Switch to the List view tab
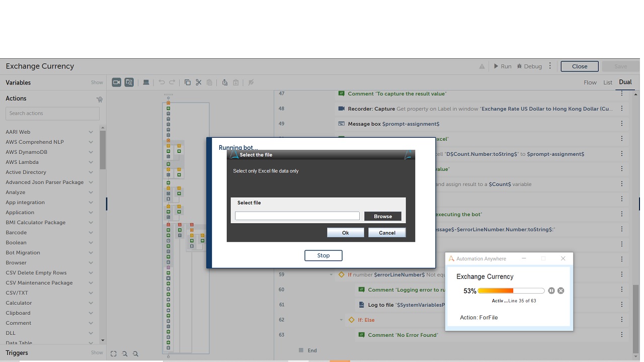The width and height of the screenshot is (644, 362). (x=608, y=82)
